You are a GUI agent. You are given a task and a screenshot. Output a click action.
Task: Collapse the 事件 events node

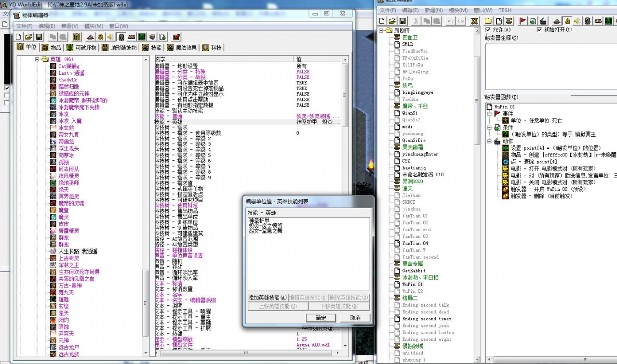[490, 114]
